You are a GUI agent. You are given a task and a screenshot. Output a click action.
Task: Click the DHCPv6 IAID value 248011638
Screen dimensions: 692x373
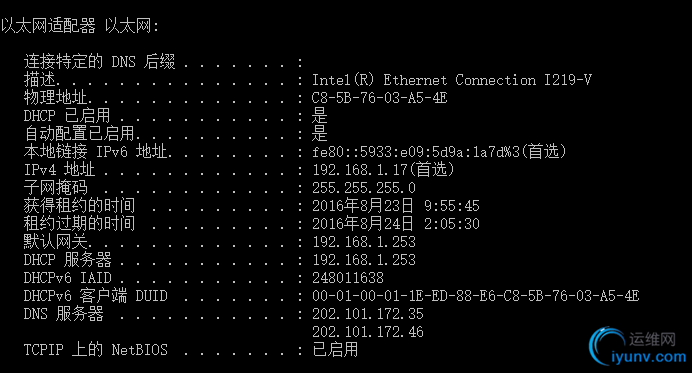tap(348, 278)
